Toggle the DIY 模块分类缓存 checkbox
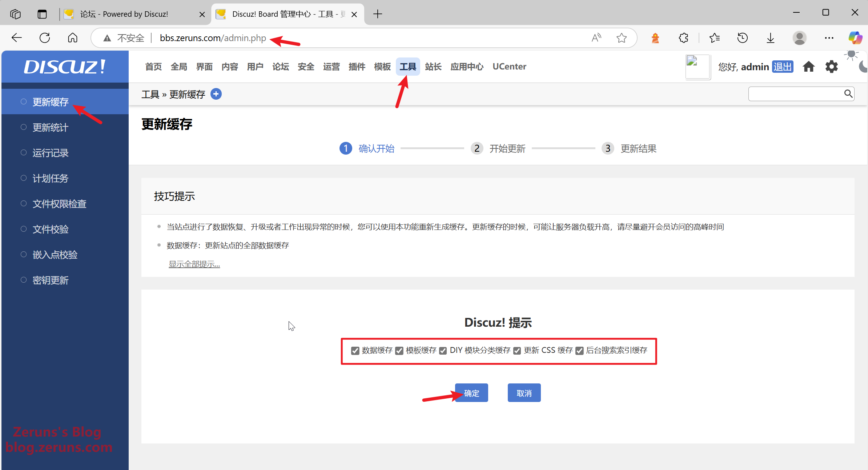 click(x=443, y=351)
